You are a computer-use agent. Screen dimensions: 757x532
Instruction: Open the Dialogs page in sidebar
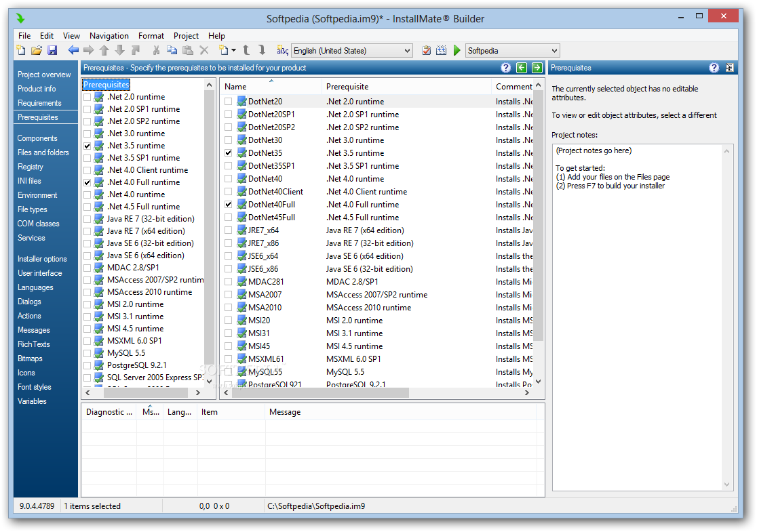[x=29, y=302]
